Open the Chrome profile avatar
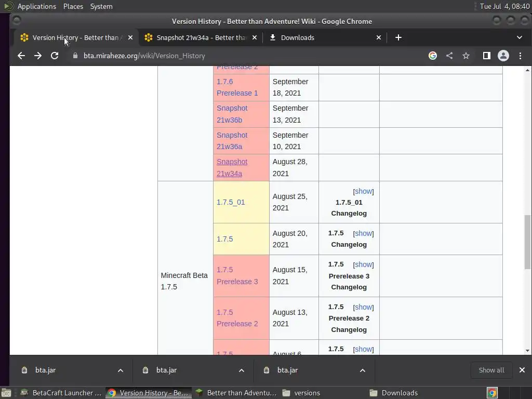This screenshot has width=532, height=399. coord(503,56)
